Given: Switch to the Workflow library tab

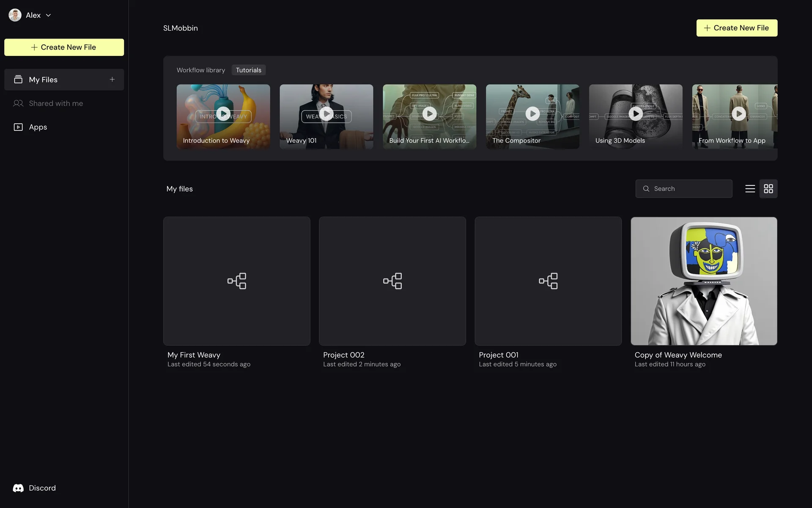Looking at the screenshot, I should coord(201,70).
